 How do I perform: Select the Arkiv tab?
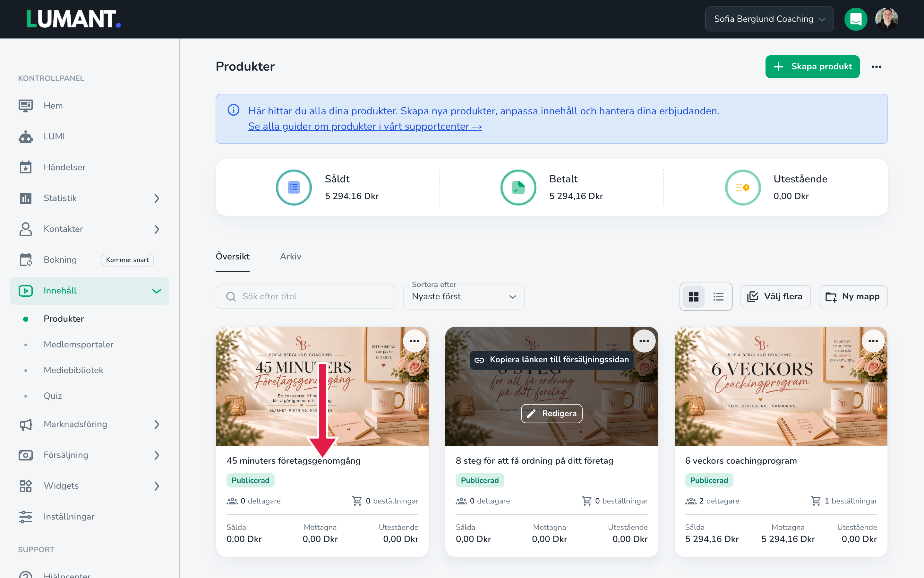(x=291, y=257)
